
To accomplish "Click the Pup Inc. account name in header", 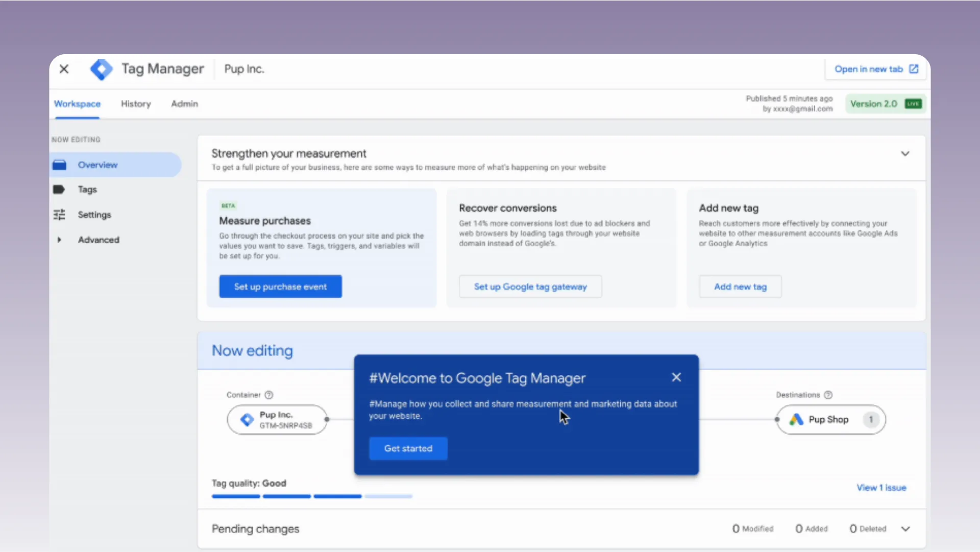I will 244,69.
